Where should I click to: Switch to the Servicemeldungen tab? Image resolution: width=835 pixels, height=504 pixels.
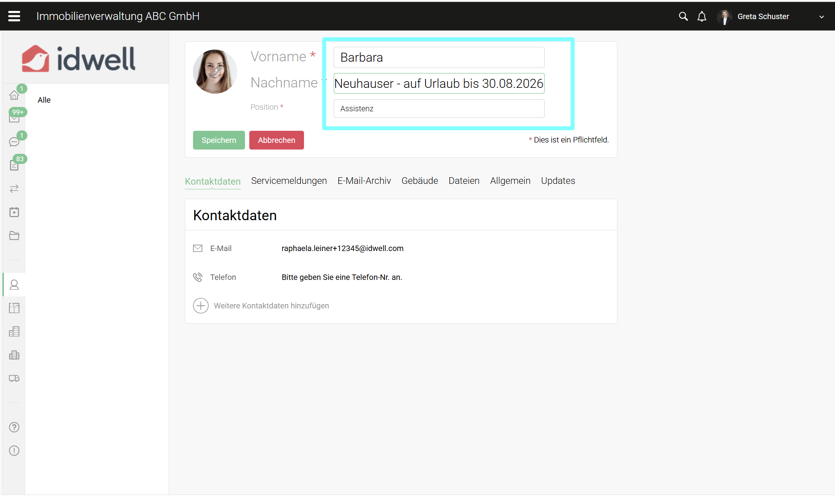pyautogui.click(x=289, y=181)
